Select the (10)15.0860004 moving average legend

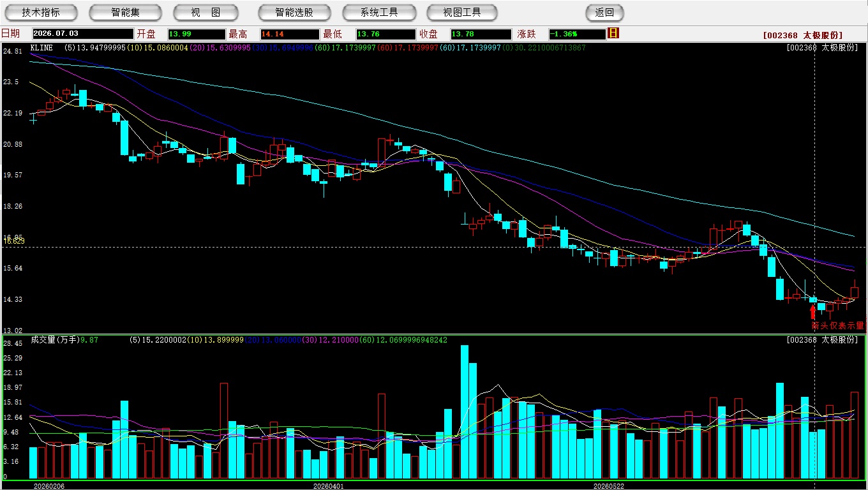click(x=158, y=48)
